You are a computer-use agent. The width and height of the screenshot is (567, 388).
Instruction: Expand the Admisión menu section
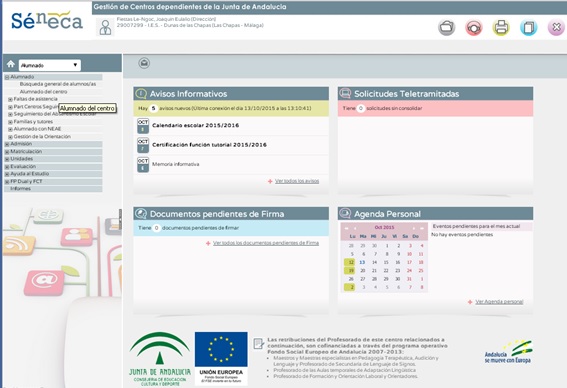pos(7,144)
